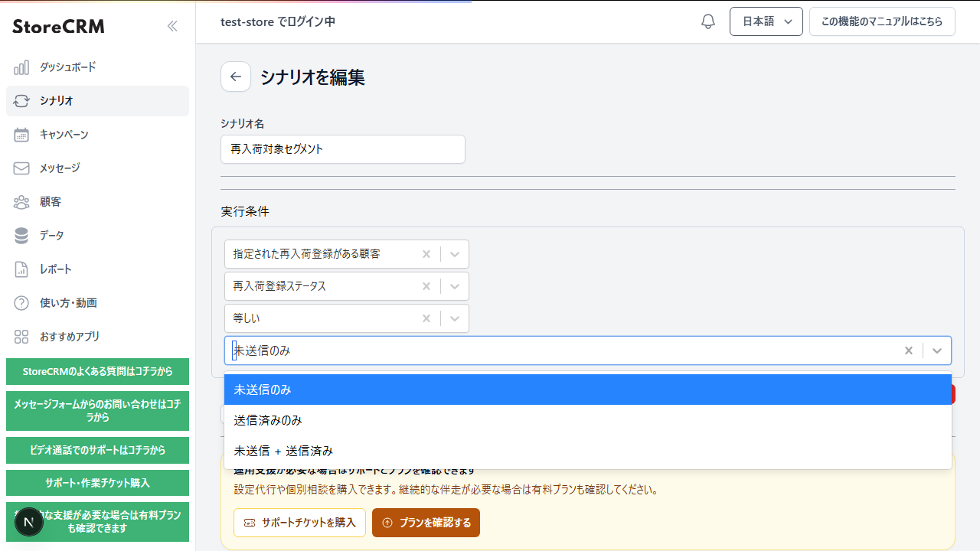
Task: Click the シナリオ名 text field
Action: point(343,149)
